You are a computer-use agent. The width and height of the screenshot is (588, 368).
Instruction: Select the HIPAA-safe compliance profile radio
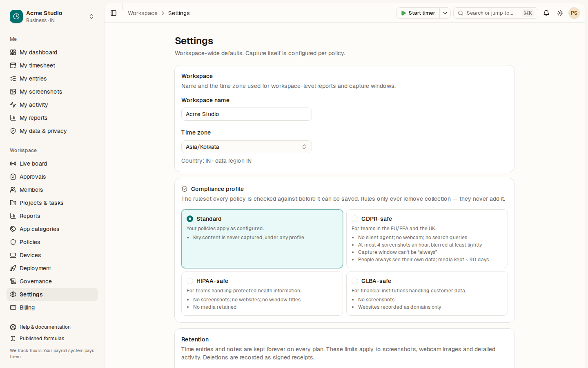(x=190, y=281)
